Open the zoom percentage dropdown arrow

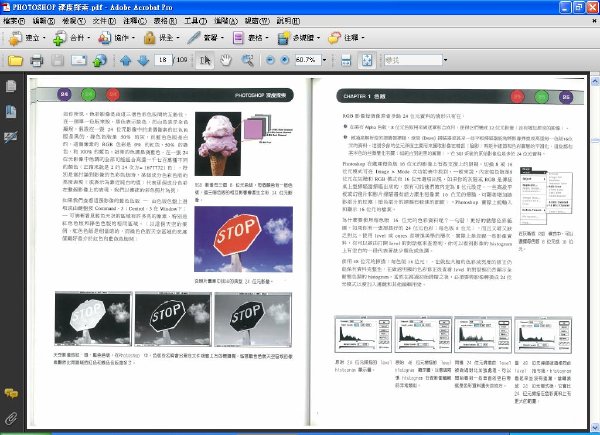[x=324, y=60]
